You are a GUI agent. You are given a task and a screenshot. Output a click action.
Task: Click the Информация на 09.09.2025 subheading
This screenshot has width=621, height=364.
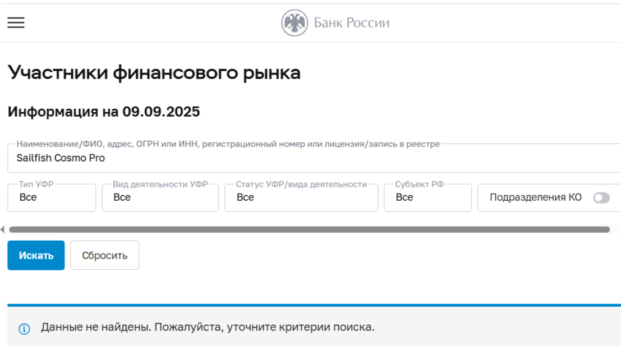tap(104, 112)
